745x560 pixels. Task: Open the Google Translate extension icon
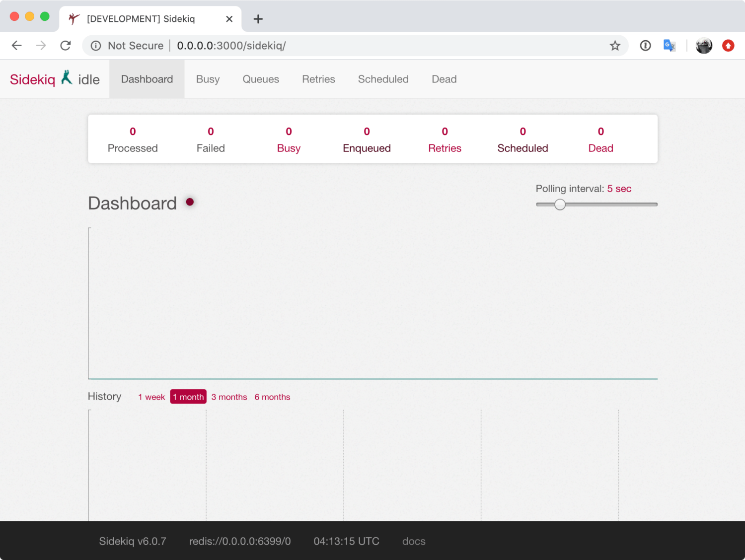670,46
